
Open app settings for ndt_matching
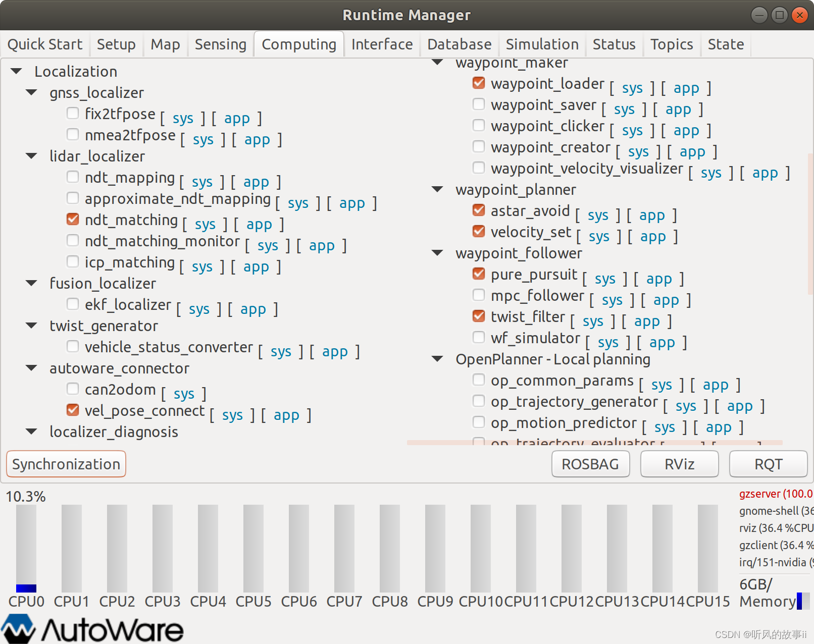260,224
